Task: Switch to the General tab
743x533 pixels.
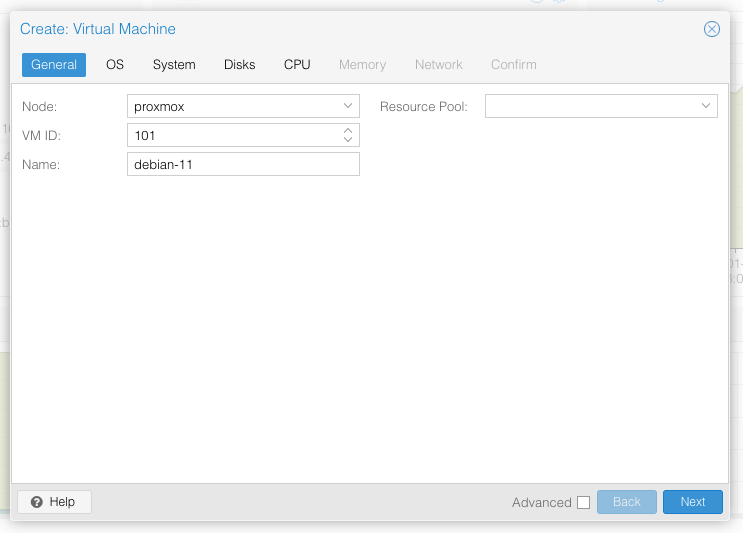Action: click(54, 65)
